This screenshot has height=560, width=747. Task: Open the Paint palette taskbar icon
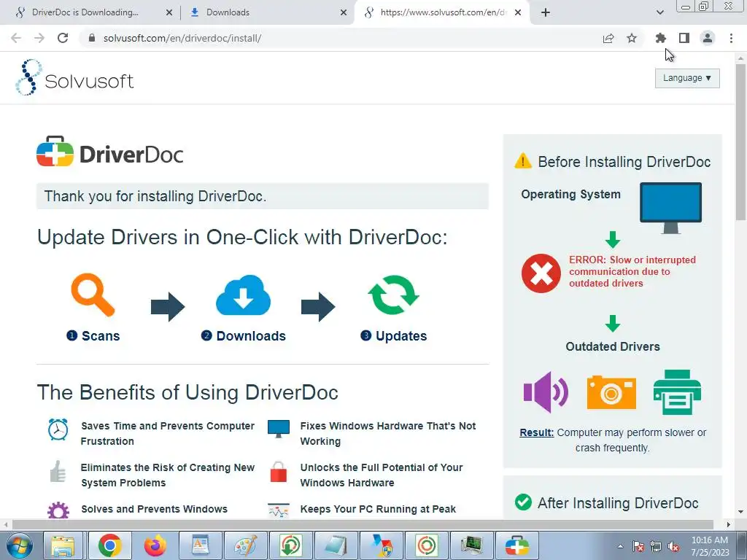coord(245,545)
